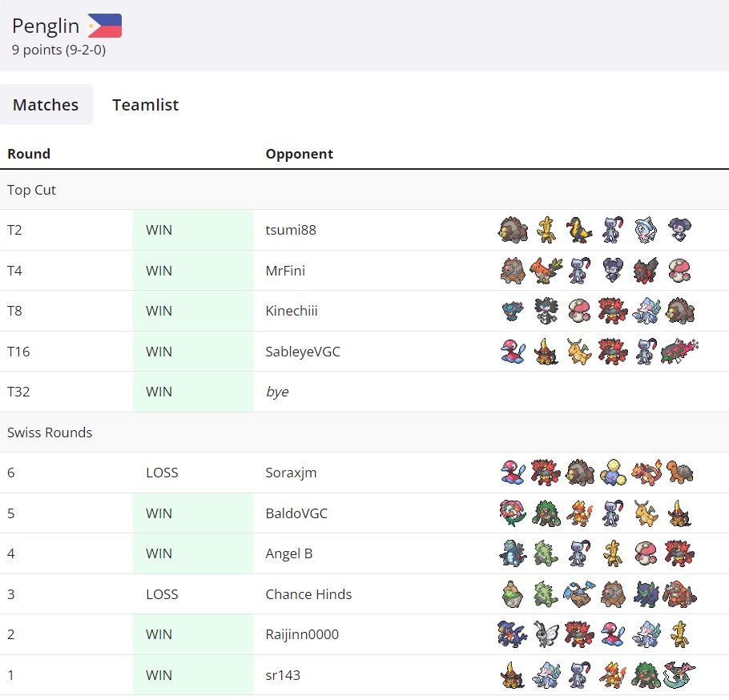This screenshot has height=700, width=729.
Task: Click the Philippines flag next to Penglin
Action: click(105, 24)
